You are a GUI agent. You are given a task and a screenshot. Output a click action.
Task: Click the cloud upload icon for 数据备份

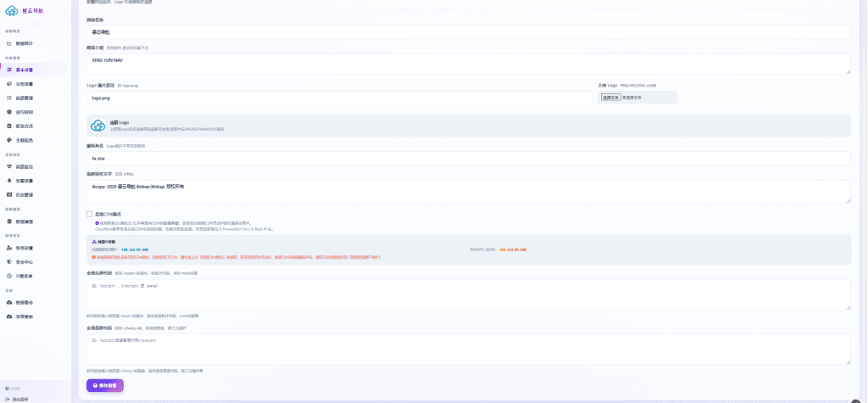point(9,303)
